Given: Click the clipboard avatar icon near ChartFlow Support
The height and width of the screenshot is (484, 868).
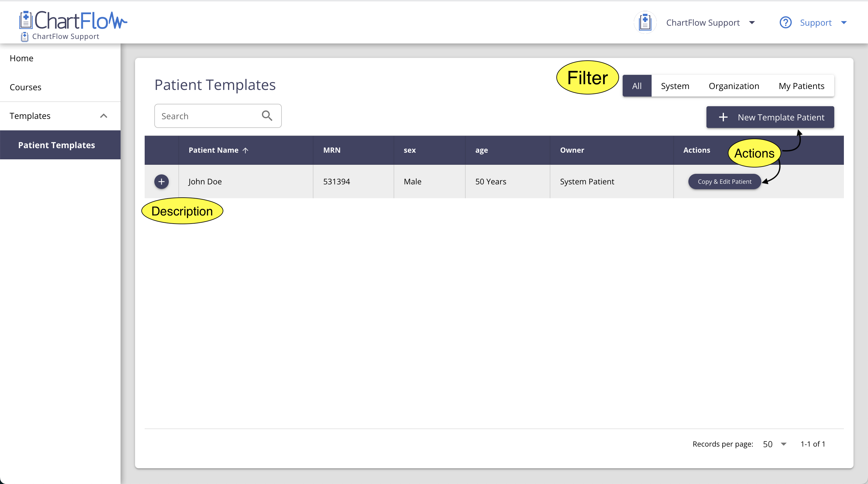Looking at the screenshot, I should tap(645, 22).
